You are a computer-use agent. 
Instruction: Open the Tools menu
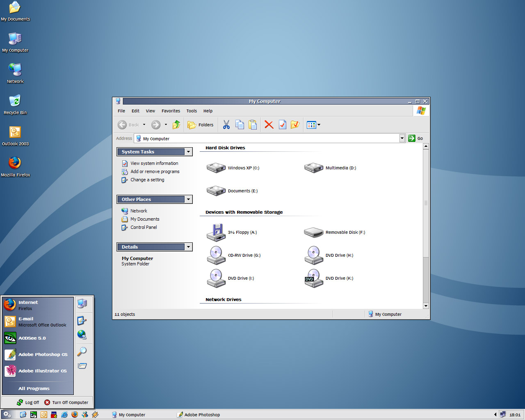tap(192, 111)
